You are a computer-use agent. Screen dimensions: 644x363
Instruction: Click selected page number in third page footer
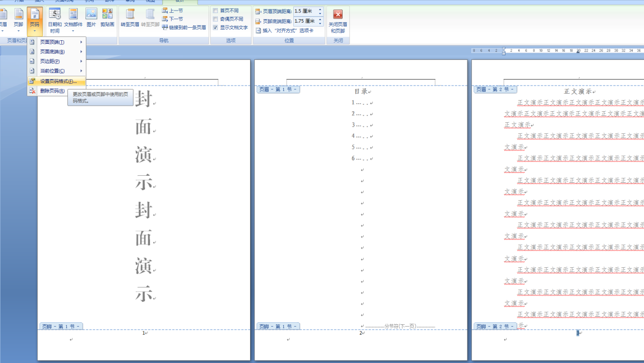(x=578, y=333)
